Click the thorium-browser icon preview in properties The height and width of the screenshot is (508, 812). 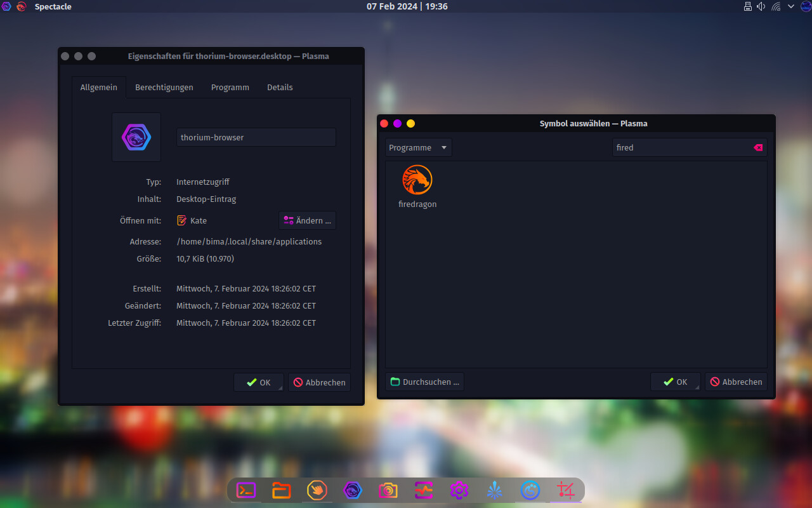(136, 137)
